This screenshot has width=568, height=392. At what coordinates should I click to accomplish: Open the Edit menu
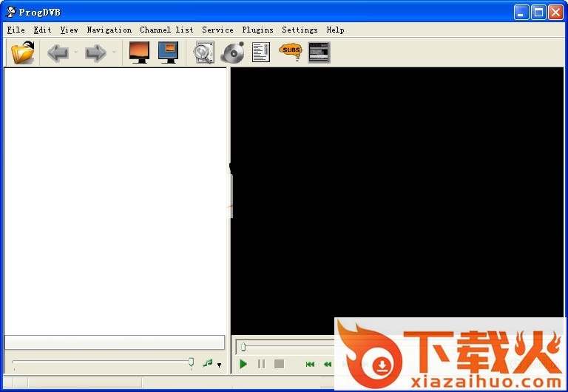42,30
